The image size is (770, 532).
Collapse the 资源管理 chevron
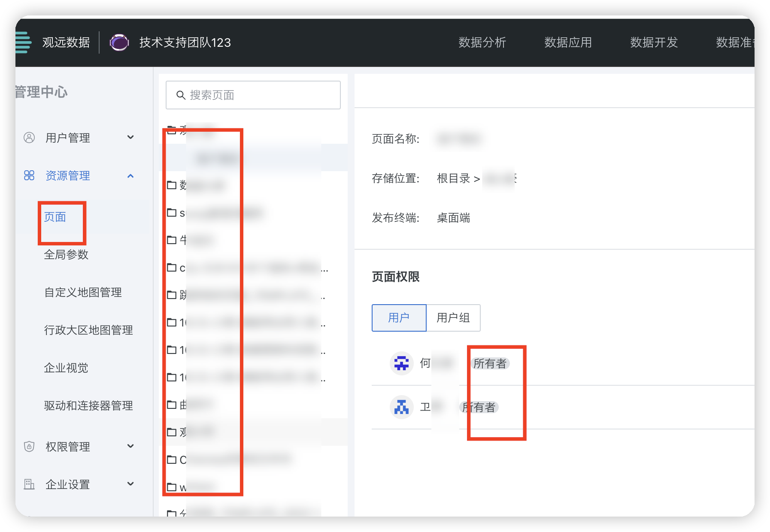tap(130, 176)
